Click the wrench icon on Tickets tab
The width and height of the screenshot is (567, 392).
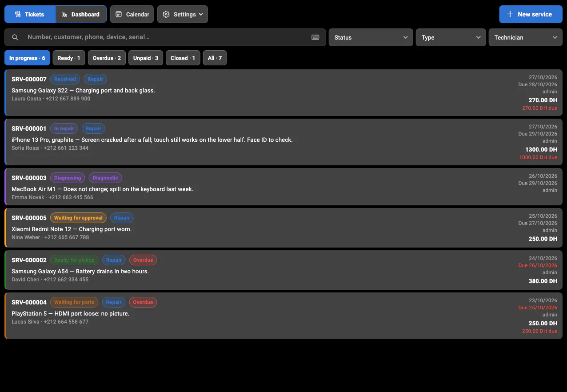(x=18, y=14)
